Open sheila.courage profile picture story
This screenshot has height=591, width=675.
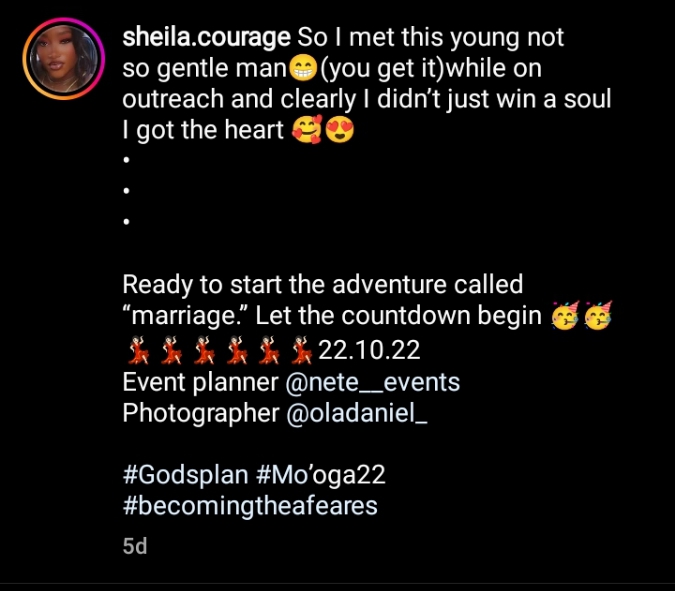(x=62, y=59)
